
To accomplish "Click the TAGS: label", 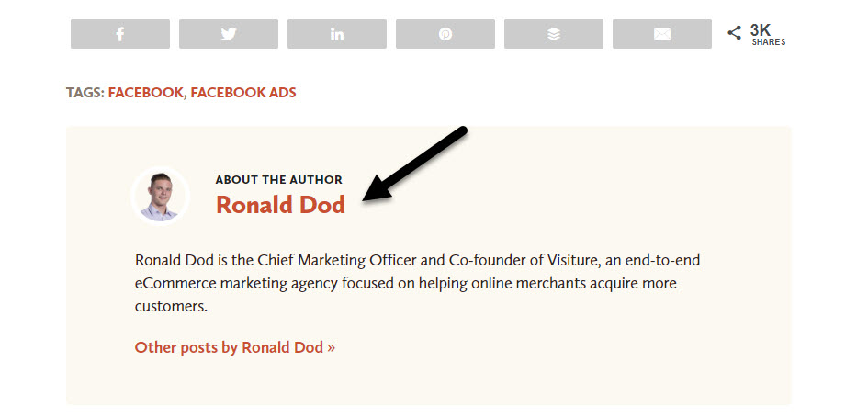I will click(x=85, y=93).
